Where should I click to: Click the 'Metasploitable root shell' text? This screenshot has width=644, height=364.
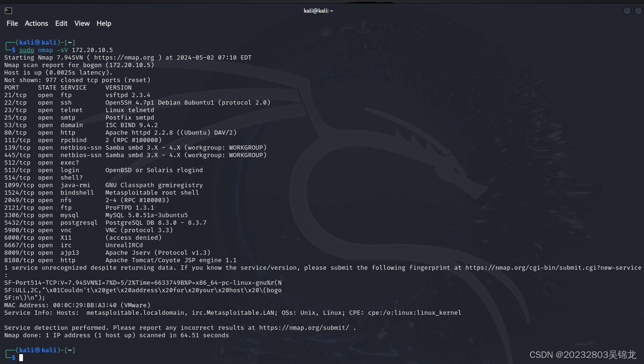(152, 193)
